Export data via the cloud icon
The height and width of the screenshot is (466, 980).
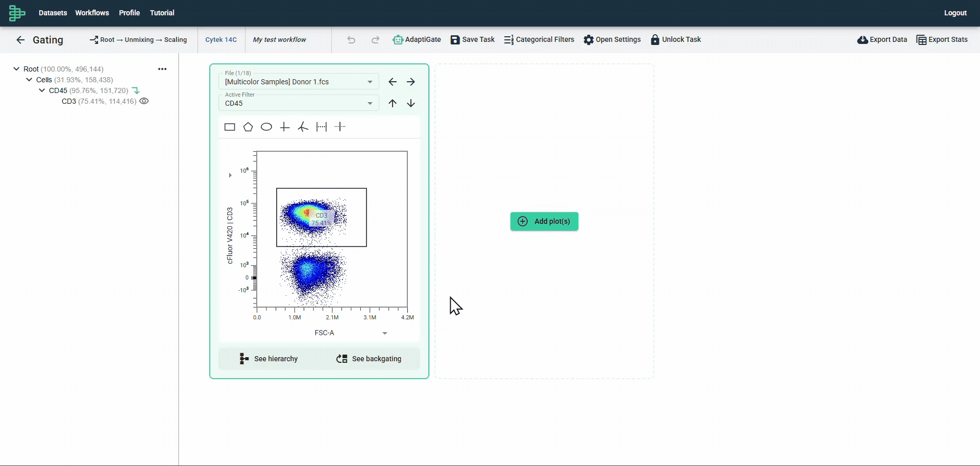pos(882,40)
